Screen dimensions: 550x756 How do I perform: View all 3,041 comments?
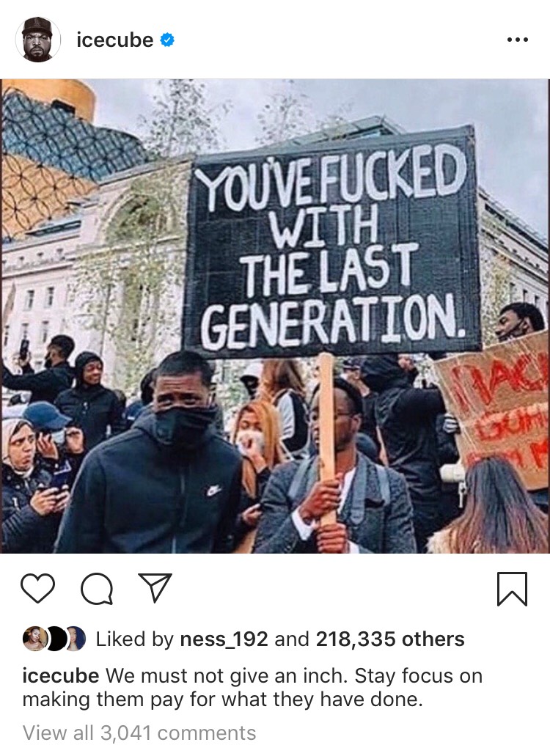click(139, 733)
